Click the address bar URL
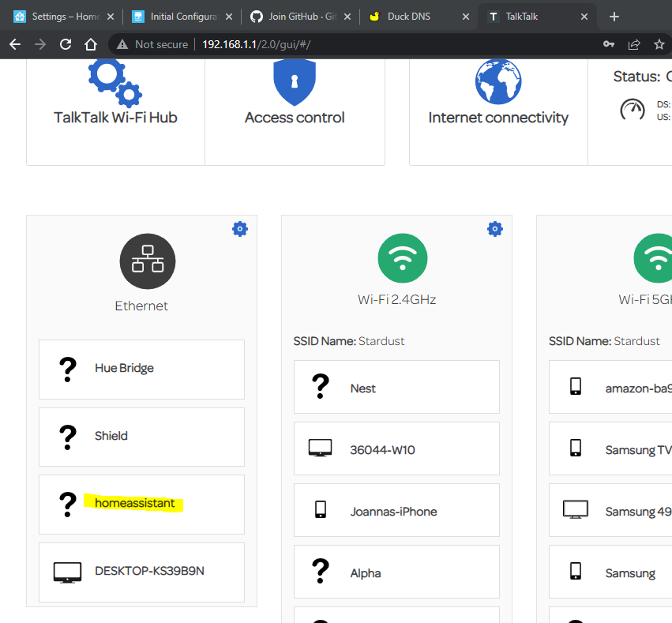The width and height of the screenshot is (672, 623). tap(257, 44)
